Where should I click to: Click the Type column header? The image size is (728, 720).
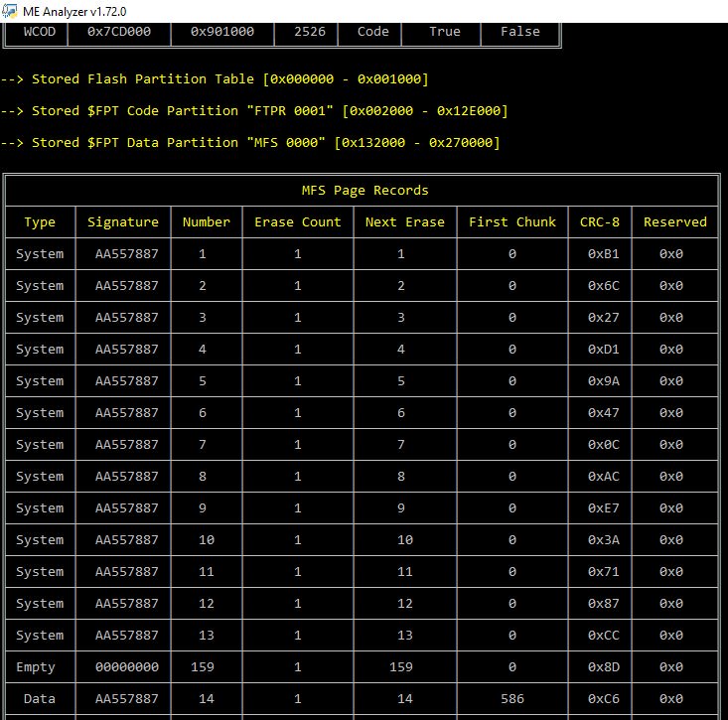40,222
